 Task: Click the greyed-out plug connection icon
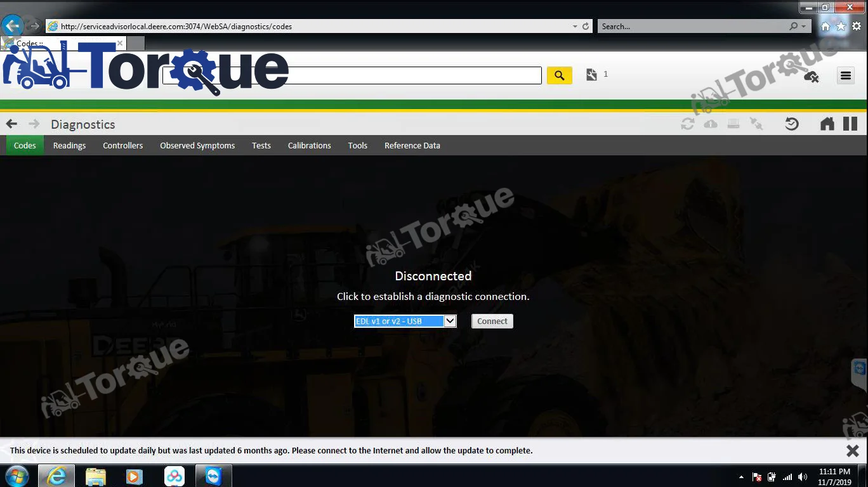click(756, 124)
